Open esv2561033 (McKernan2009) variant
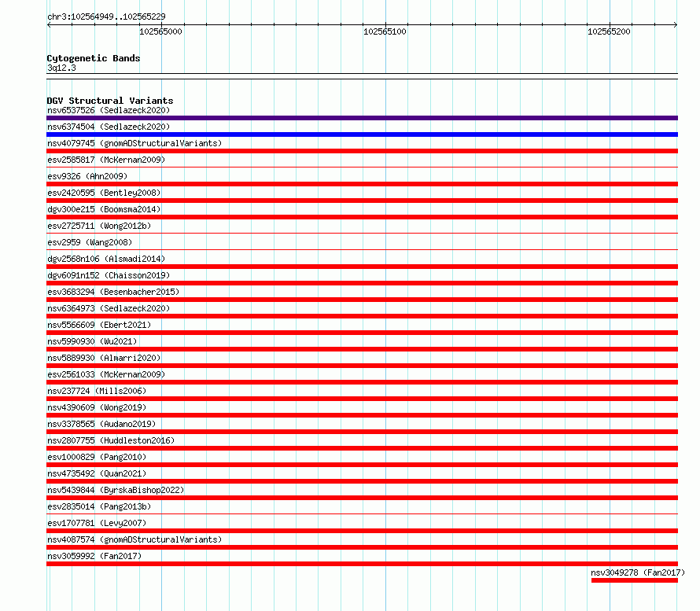Screen dimensions: 700x611 [106, 374]
